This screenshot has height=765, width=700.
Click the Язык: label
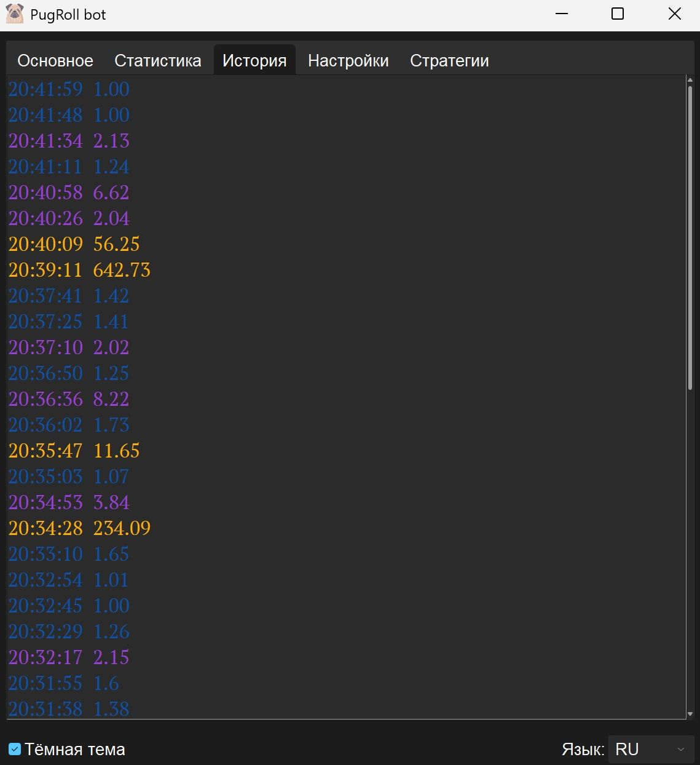(583, 750)
